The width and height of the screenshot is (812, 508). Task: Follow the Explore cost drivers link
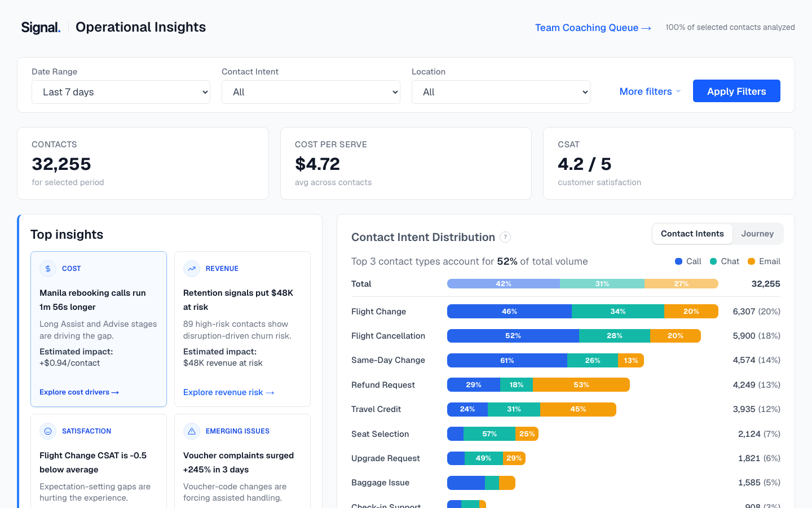point(79,392)
